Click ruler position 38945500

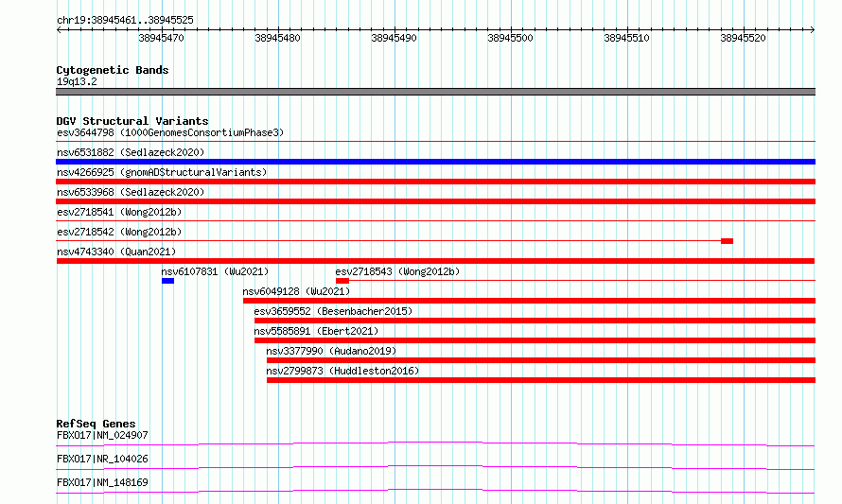(x=510, y=38)
